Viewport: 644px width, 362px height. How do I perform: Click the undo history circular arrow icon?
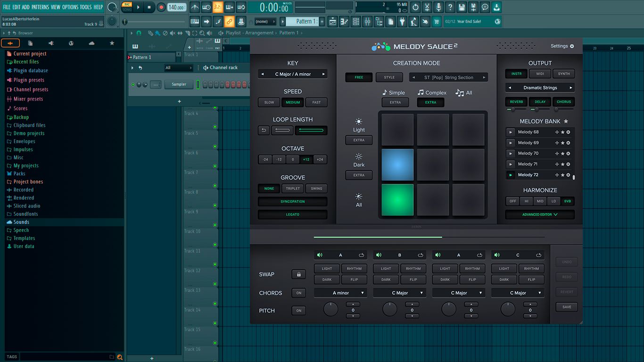tap(415, 7)
